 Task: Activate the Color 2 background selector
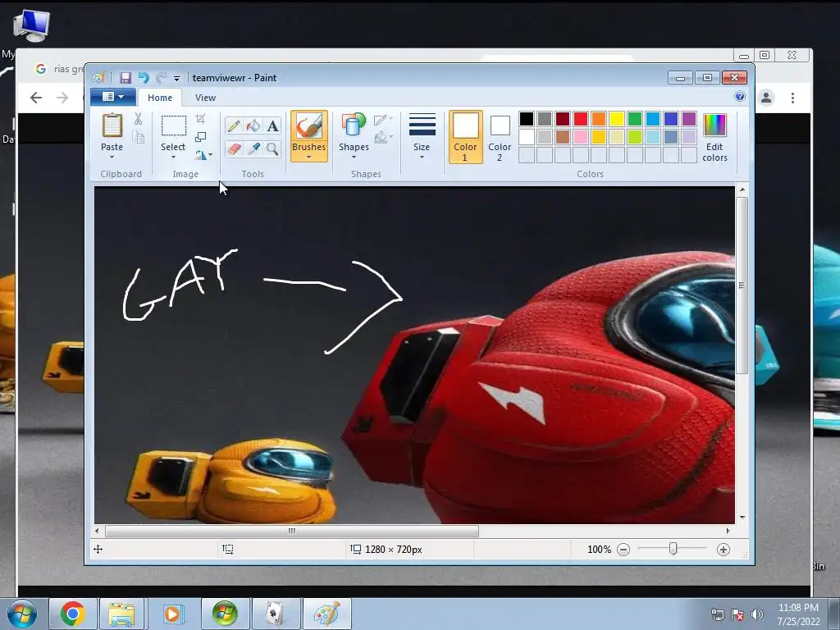[x=500, y=137]
